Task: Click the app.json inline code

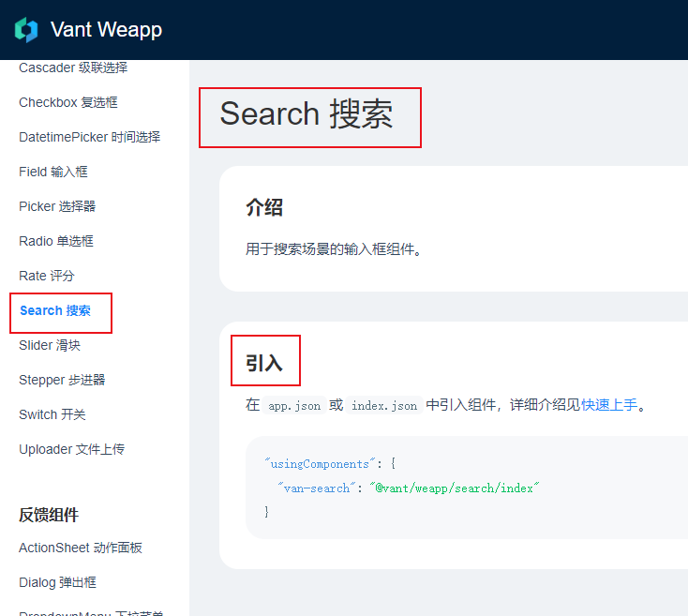Action: click(x=294, y=406)
